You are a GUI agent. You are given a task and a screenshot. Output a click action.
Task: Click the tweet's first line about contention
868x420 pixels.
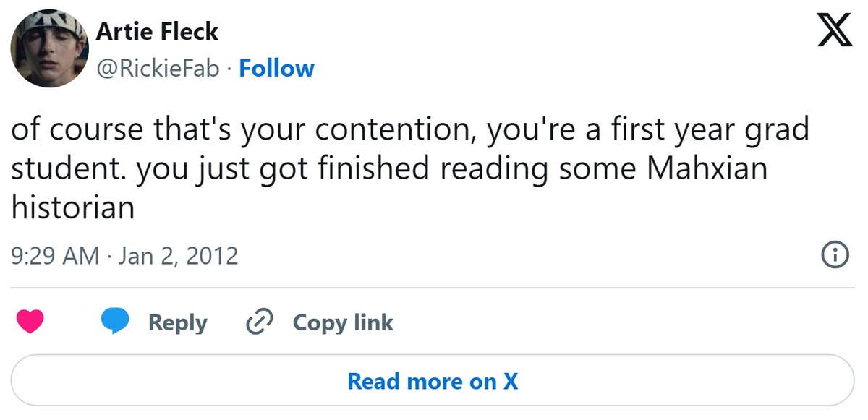(409, 131)
